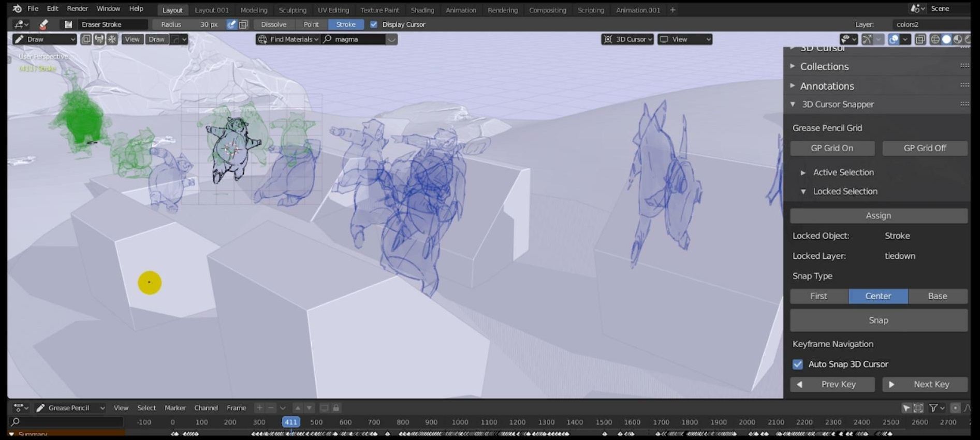Click the timeline editor type icon
This screenshot has width=980, height=440.
click(21, 408)
